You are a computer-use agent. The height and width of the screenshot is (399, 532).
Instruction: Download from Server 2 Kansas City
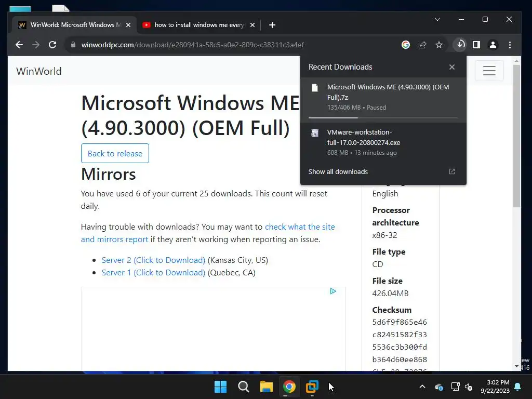(x=153, y=260)
